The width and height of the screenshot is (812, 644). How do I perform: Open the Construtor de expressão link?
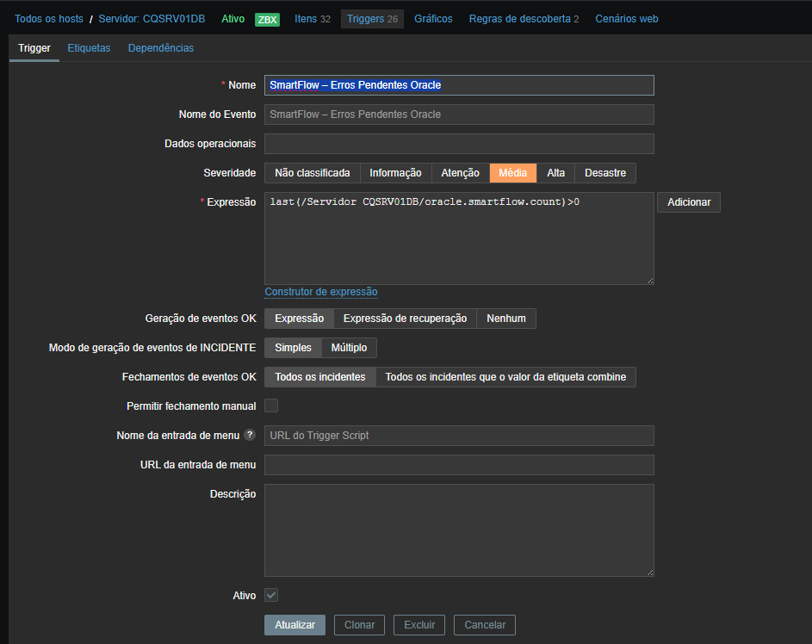pyautogui.click(x=320, y=292)
